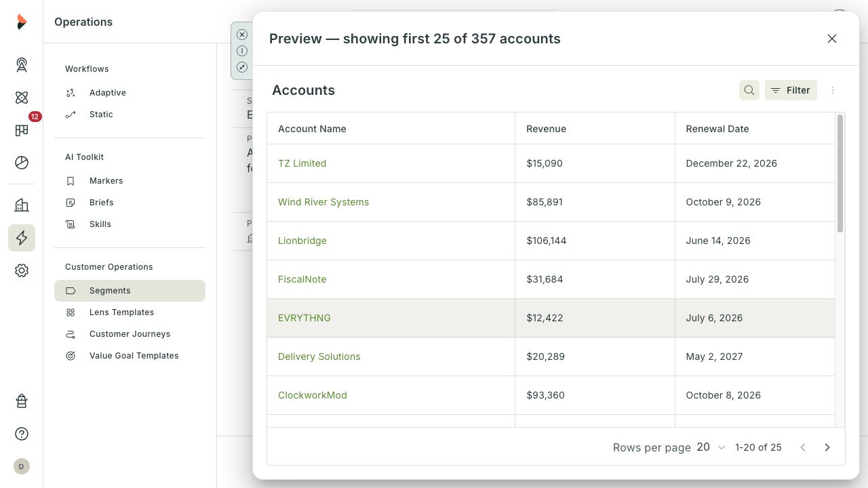Open the pie chart analytics icon
The width and height of the screenshot is (868, 488).
pos(22,163)
